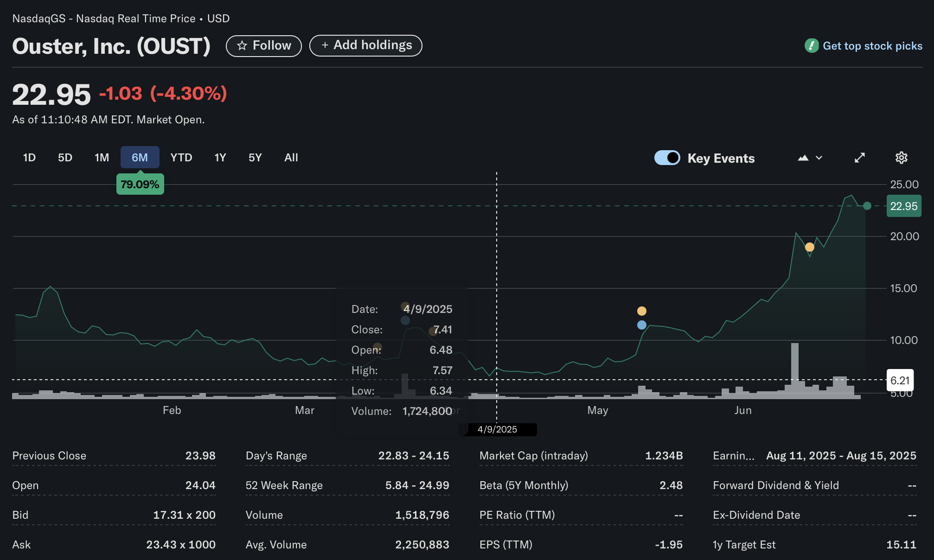Click Ouster, Inc. (OUST) title
This screenshot has width=934, height=560.
click(111, 46)
